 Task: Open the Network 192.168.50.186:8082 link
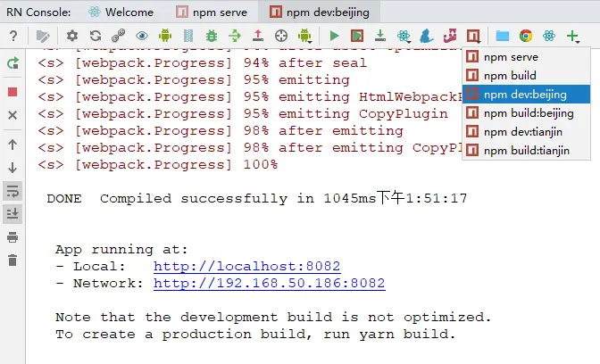269,284
